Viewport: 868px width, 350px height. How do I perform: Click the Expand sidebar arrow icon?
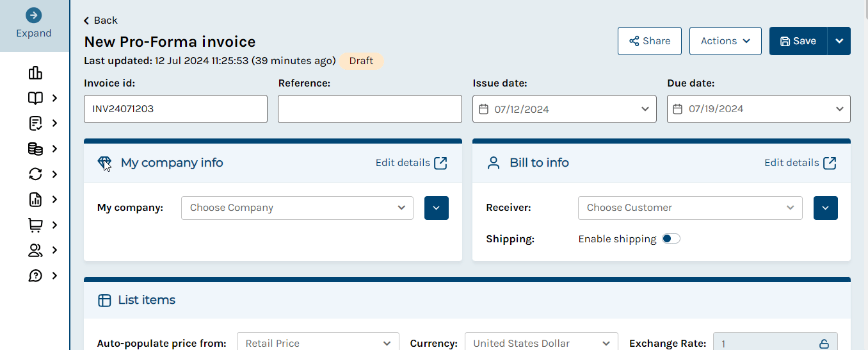coord(34,15)
